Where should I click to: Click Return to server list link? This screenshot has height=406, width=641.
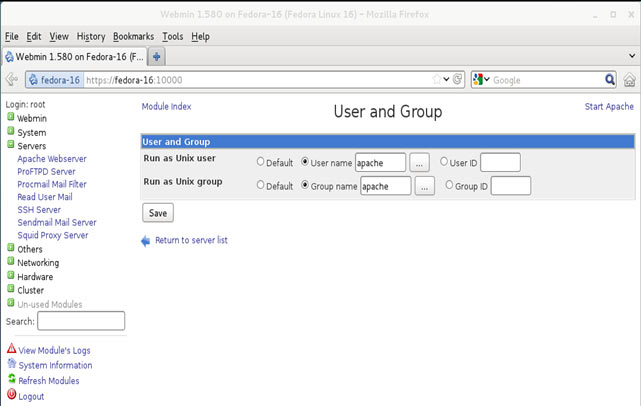(x=191, y=240)
